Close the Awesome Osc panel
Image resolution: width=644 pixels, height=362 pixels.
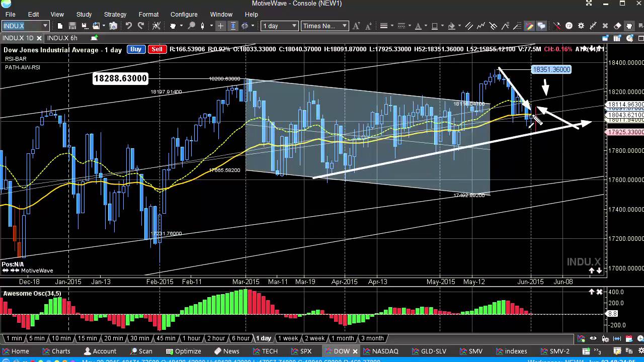point(599,292)
